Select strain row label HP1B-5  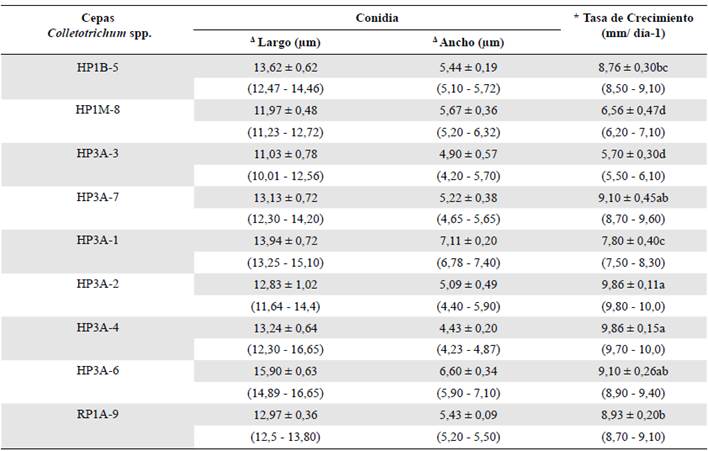click(96, 66)
